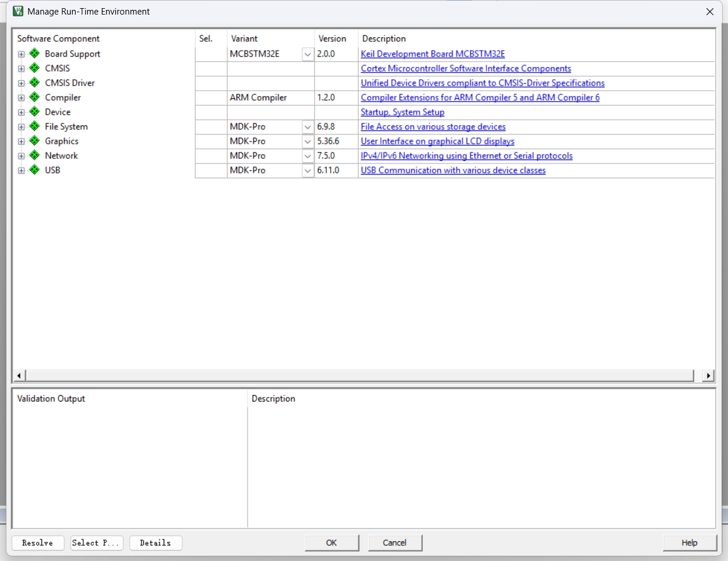Screen dimensions: 728x561
Task: Click the Version column header
Action: 332,38
